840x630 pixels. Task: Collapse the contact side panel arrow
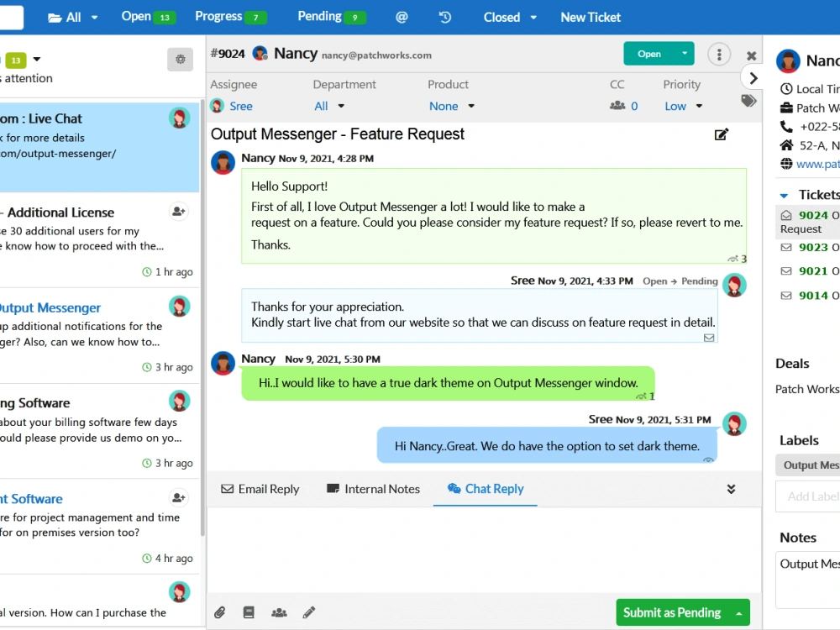(x=753, y=78)
